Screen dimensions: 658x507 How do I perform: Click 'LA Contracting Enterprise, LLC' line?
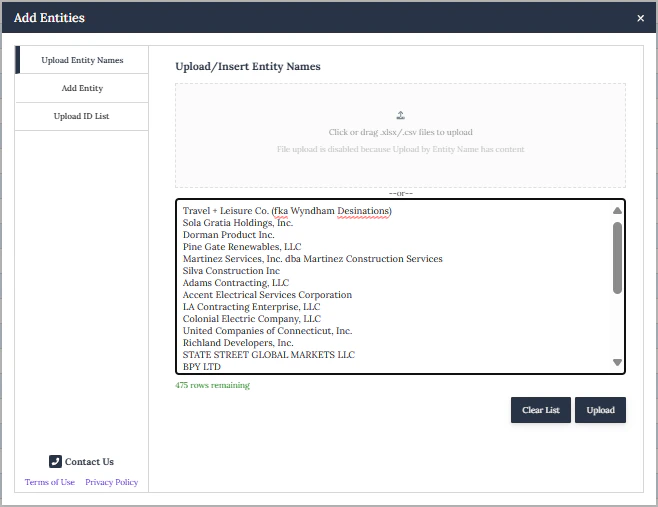[251, 307]
